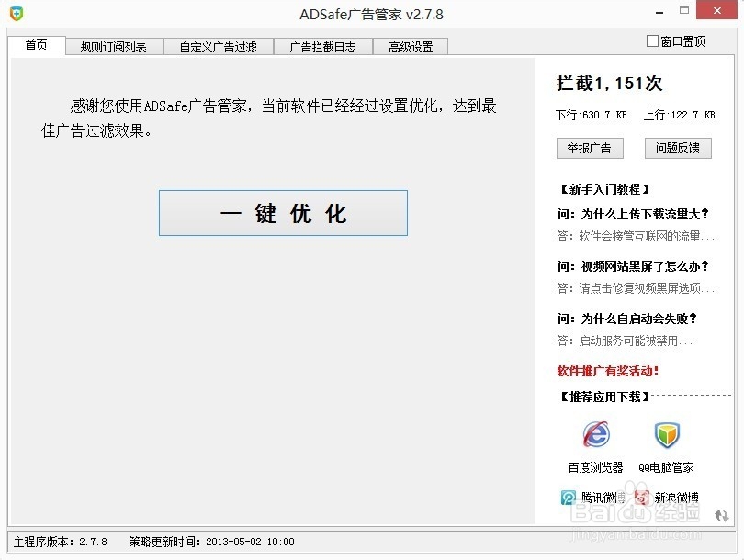Click the 新浪微博 text link
744x560 pixels.
pos(677,498)
